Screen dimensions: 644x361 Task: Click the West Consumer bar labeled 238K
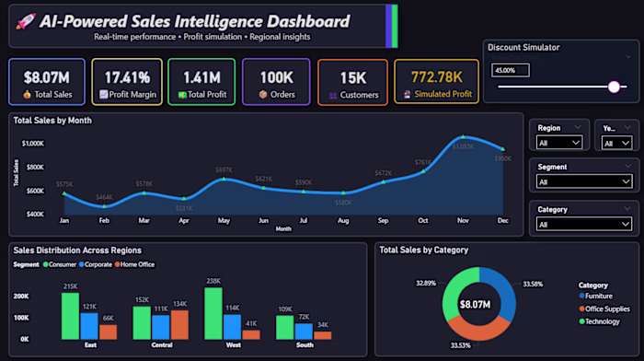click(x=213, y=313)
